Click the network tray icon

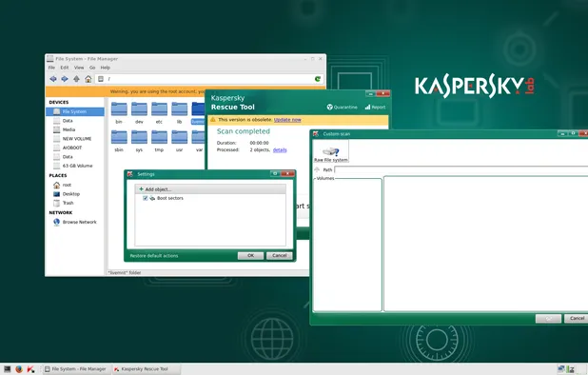[561, 369]
